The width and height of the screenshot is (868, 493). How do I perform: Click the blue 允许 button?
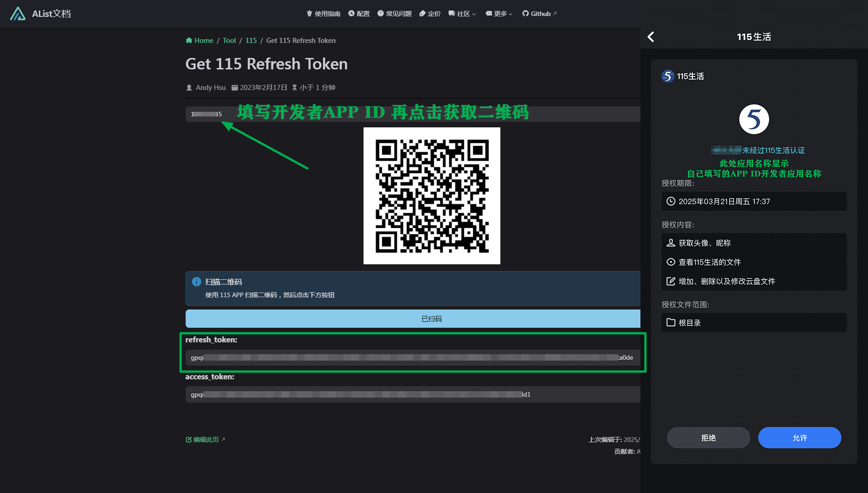[x=799, y=438]
